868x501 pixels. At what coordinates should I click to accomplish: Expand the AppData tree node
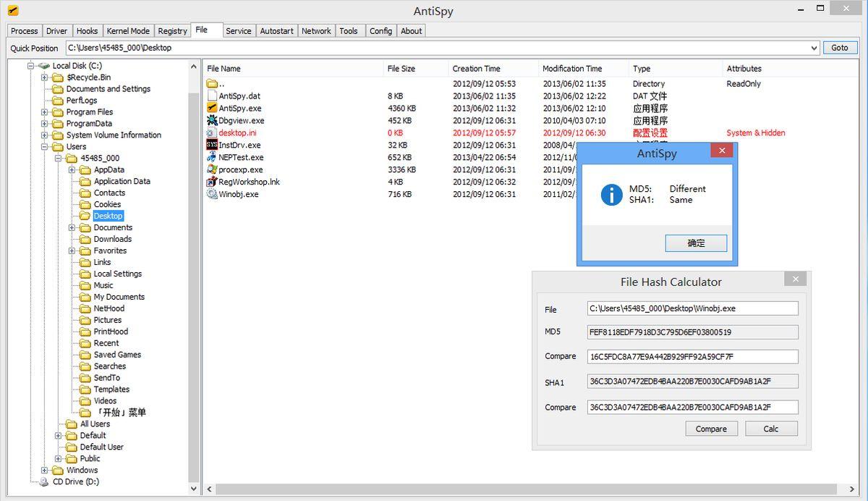coord(72,170)
